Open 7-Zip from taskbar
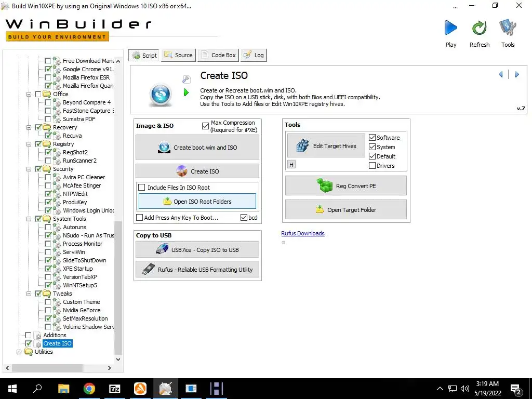 point(115,389)
